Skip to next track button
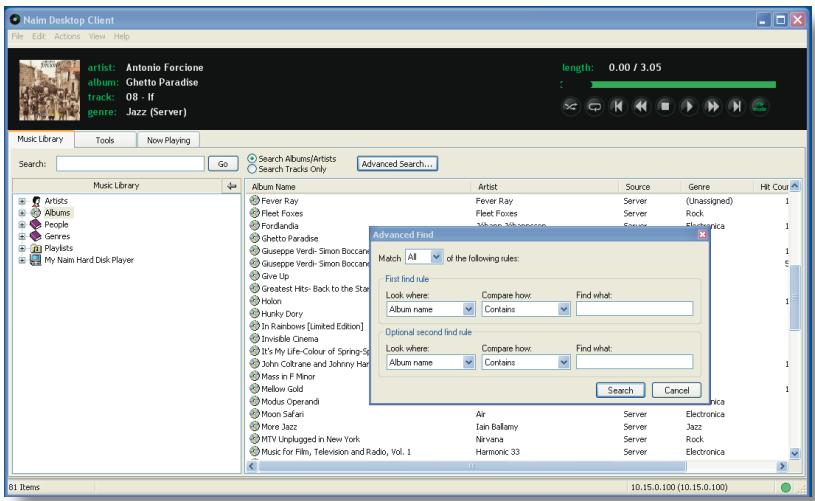Screen dimensions: 815x501 pyautogui.click(x=736, y=107)
